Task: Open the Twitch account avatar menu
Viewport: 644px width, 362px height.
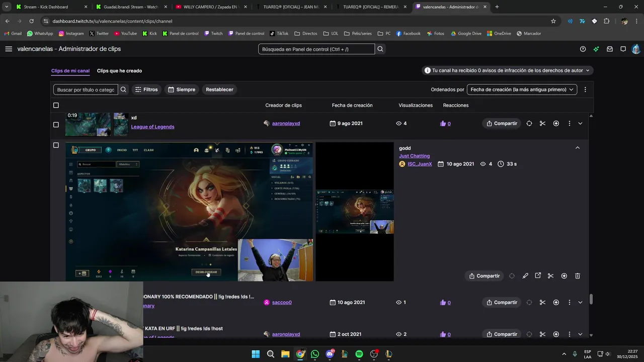Action: point(636,49)
